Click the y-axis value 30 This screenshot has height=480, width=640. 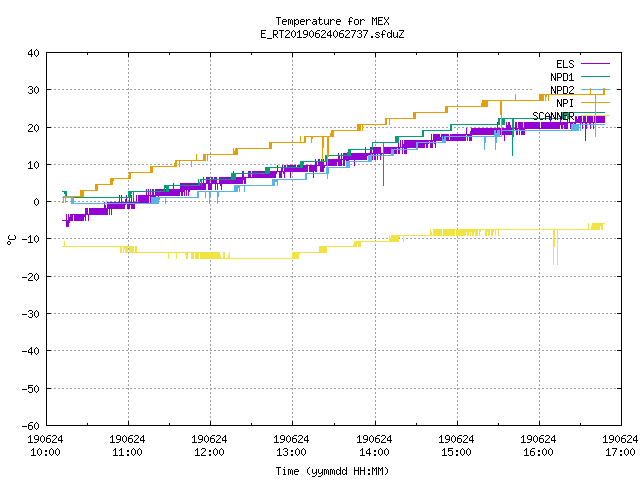[x=33, y=90]
